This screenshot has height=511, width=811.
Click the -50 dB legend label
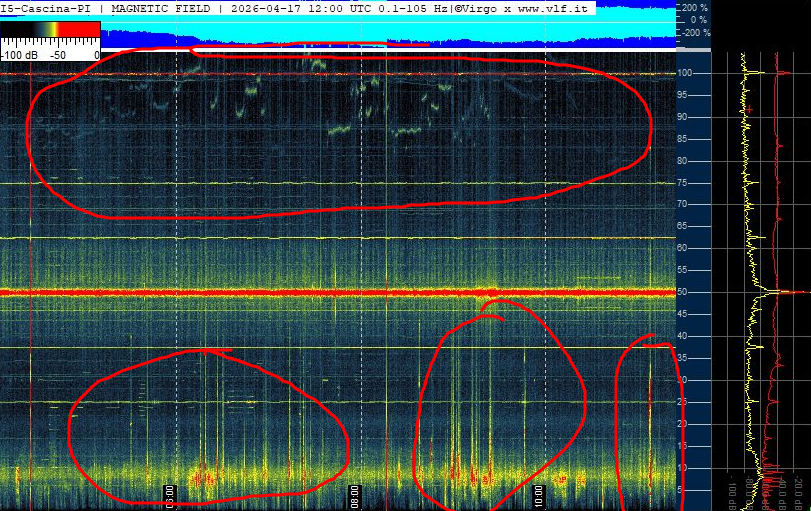tap(58, 55)
